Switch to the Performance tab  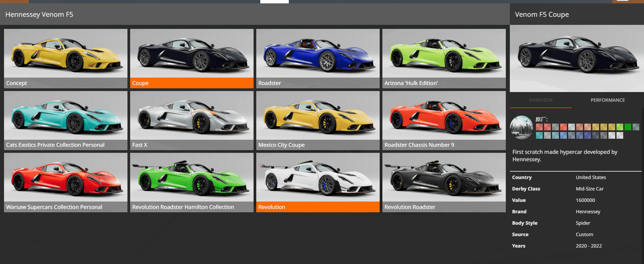coord(607,100)
